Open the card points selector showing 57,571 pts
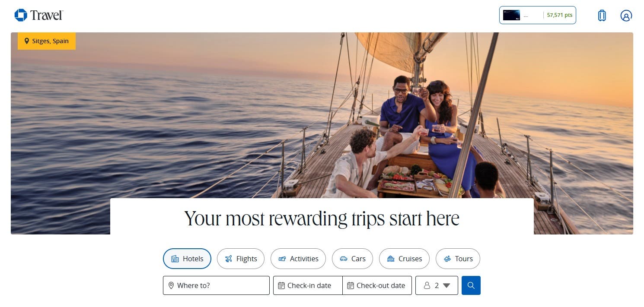 [538, 15]
